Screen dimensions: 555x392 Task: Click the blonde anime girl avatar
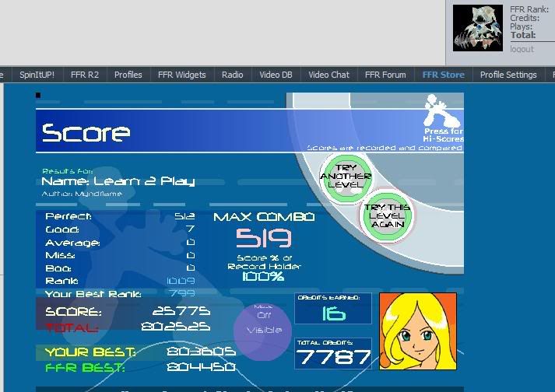[x=418, y=331]
